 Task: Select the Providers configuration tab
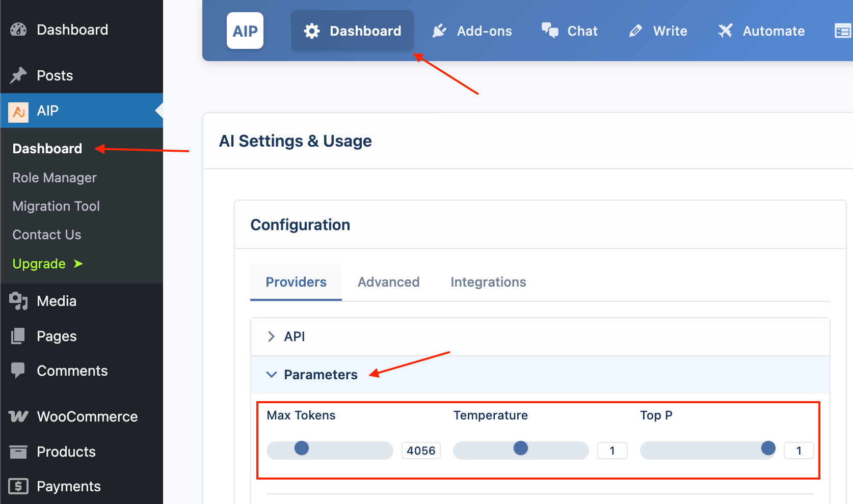296,282
